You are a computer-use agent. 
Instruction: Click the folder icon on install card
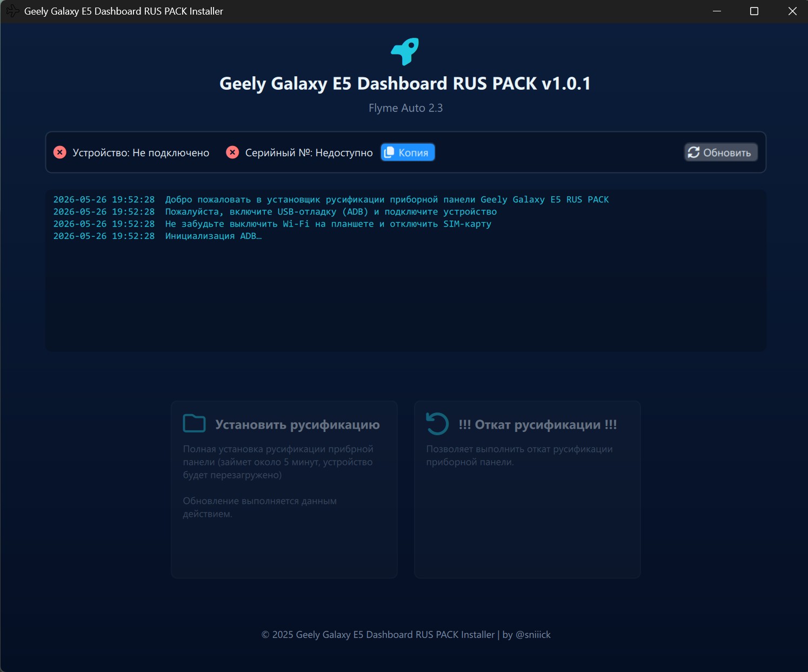click(x=194, y=423)
